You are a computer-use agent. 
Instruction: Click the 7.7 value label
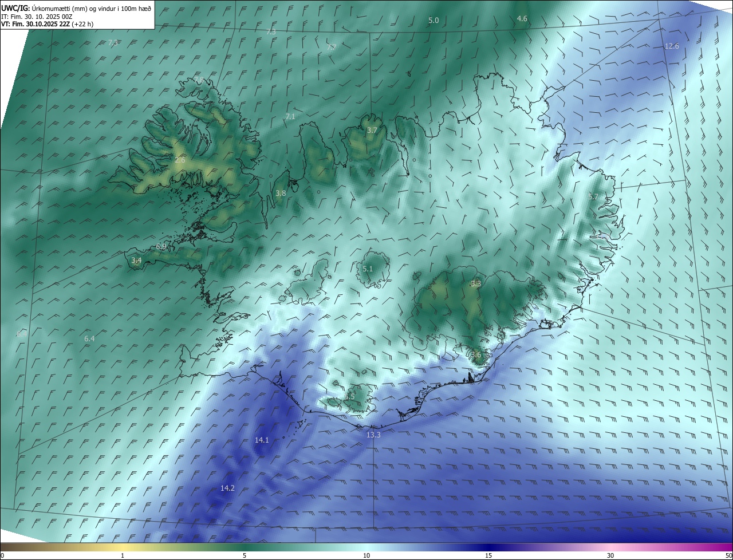tap(331, 47)
